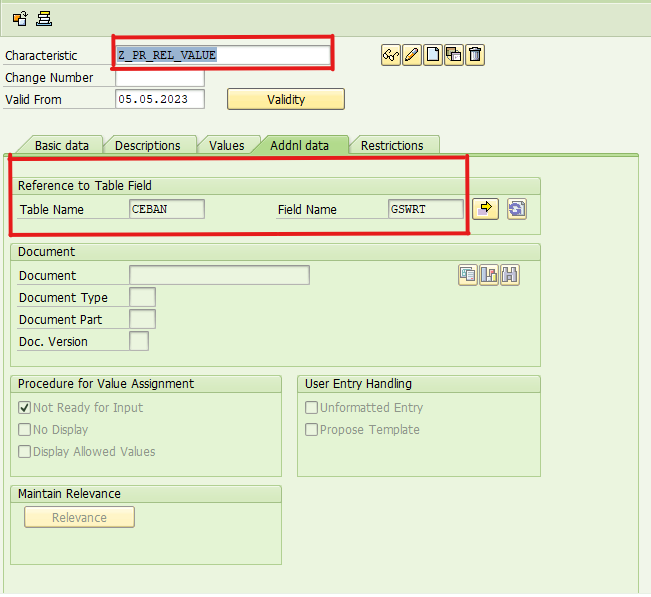The image size is (651, 597).
Task: Click the Characteristic name input field
Action: tap(223, 55)
